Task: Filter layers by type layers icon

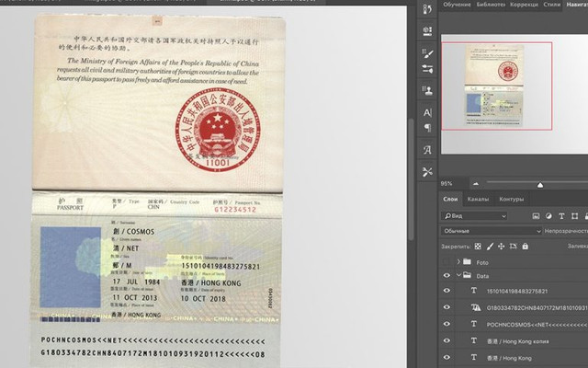Action: 561,216
